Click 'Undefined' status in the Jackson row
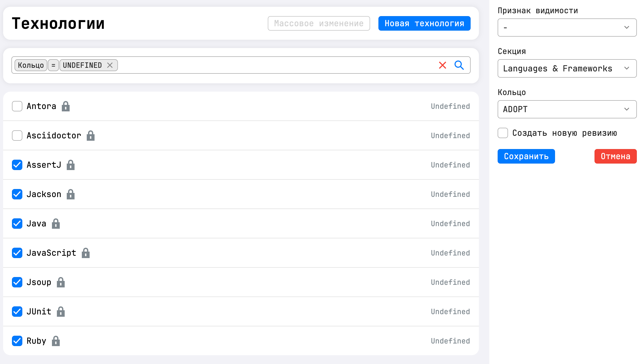 pos(450,194)
